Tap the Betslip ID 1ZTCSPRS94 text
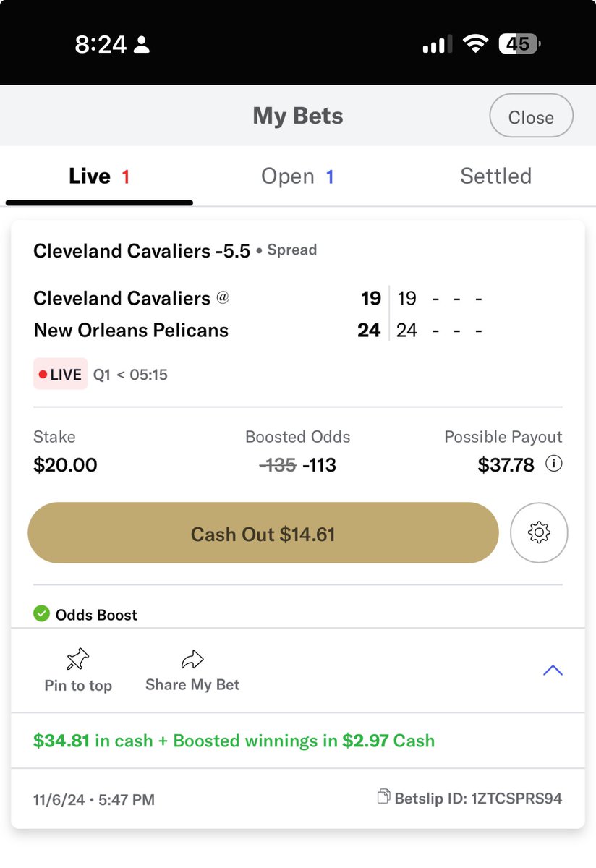Image resolution: width=596 pixels, height=868 pixels. tap(478, 799)
